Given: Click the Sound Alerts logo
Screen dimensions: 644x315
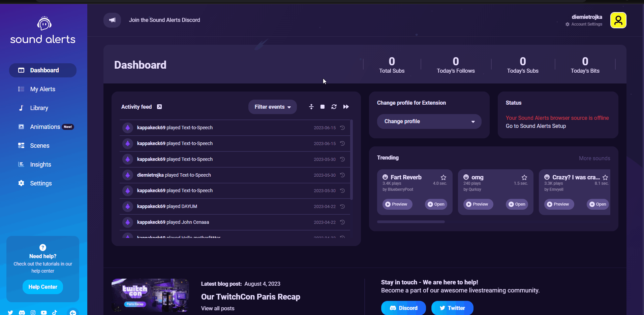Looking at the screenshot, I should click(x=43, y=31).
